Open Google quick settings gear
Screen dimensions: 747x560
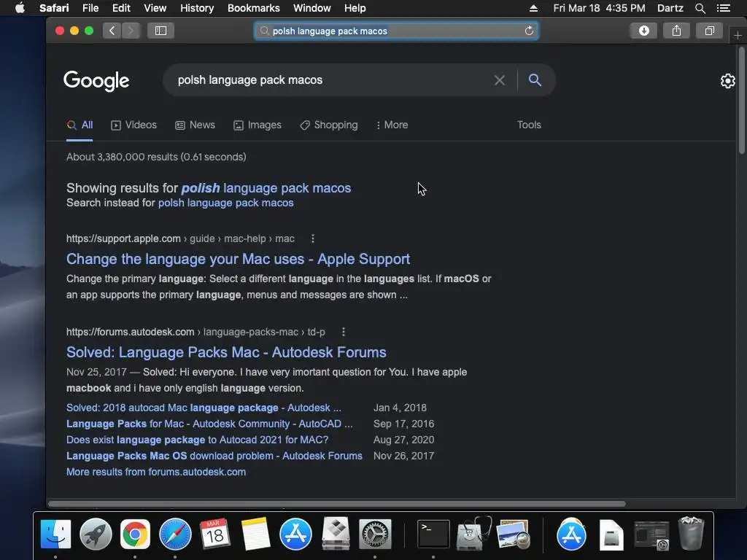tap(727, 81)
